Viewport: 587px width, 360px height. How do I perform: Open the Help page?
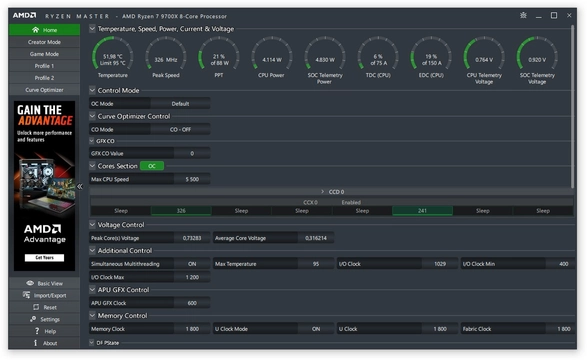(x=44, y=331)
